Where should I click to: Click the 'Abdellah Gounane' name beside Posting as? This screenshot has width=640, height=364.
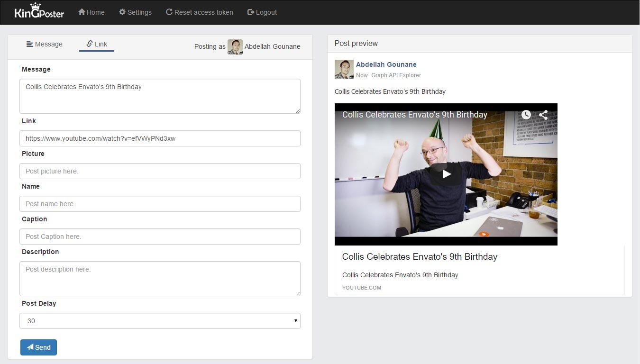coord(273,46)
